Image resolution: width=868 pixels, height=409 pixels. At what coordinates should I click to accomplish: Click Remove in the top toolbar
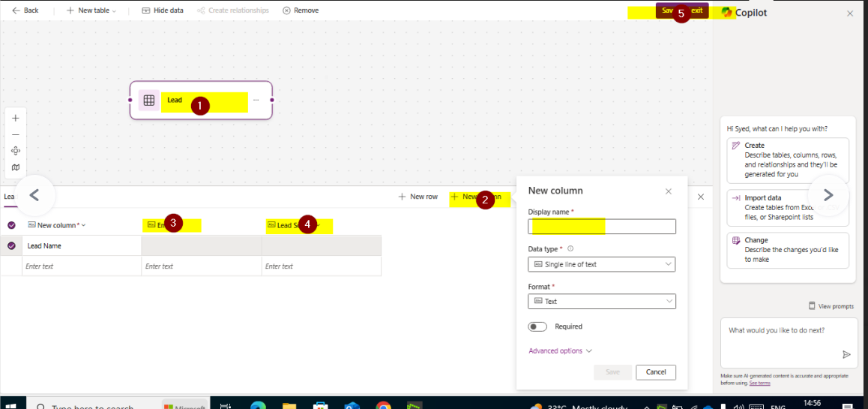tap(301, 11)
